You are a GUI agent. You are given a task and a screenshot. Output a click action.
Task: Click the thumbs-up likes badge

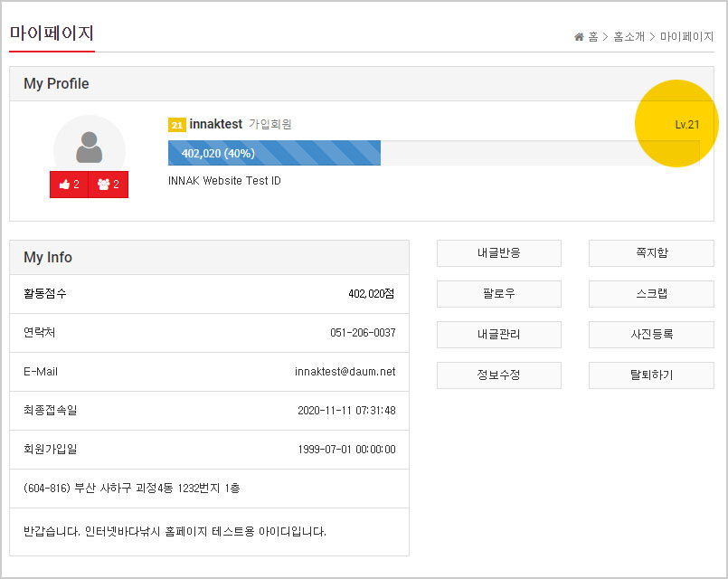point(69,185)
